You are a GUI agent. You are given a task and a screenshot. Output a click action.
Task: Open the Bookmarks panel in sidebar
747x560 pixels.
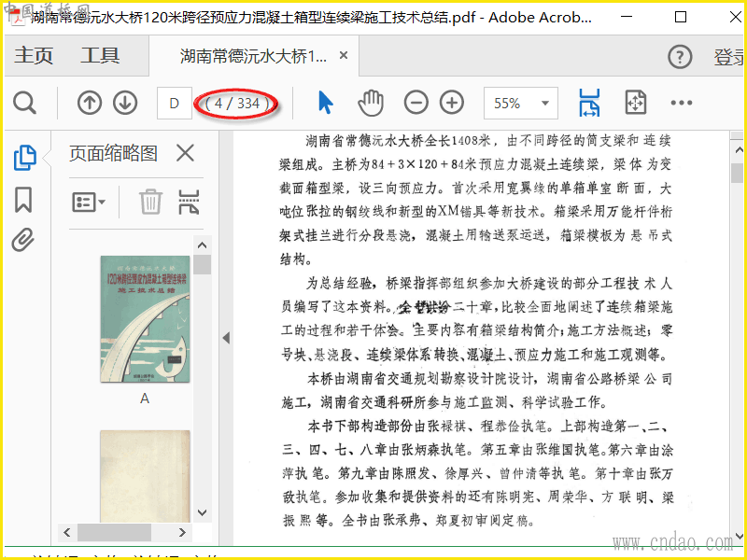click(23, 199)
